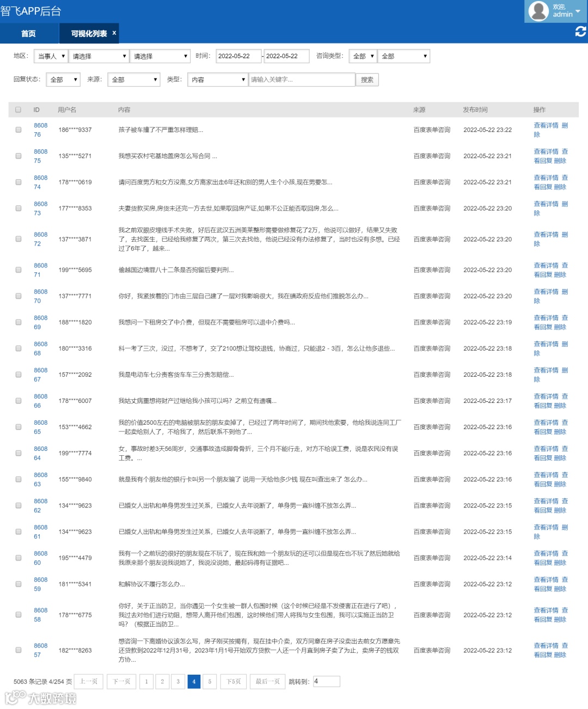This screenshot has width=588, height=709.
Task: Open 查看详情 for user 186****9337
Action: pos(546,126)
